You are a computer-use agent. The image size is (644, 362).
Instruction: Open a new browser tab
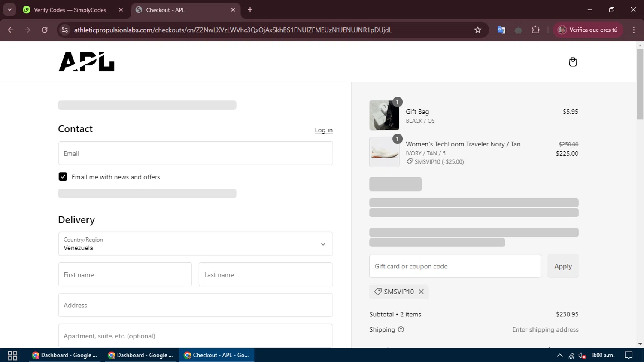250,9
